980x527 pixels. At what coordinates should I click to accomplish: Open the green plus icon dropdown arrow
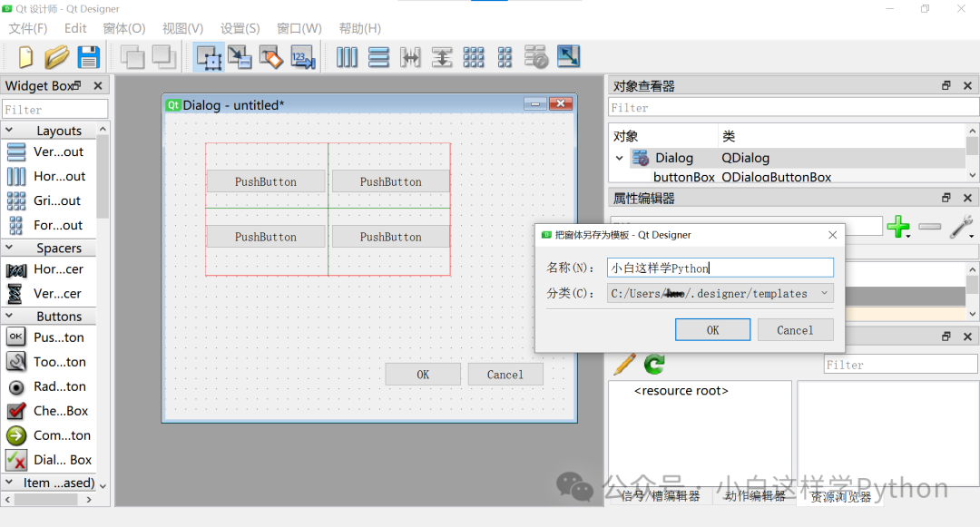click(x=908, y=236)
